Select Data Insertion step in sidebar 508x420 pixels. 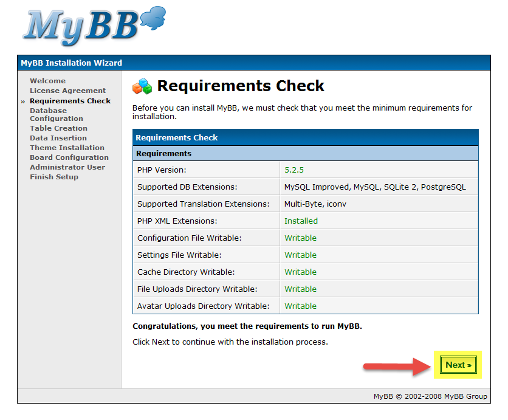58,138
